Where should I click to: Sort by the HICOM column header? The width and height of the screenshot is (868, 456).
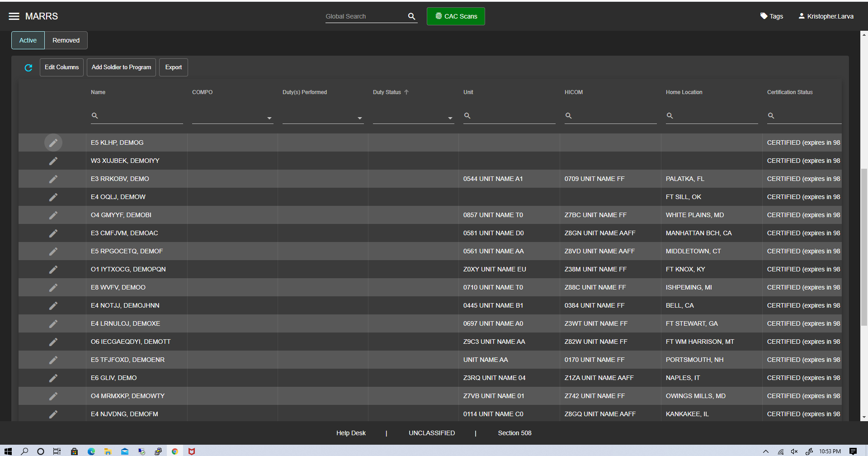(574, 92)
